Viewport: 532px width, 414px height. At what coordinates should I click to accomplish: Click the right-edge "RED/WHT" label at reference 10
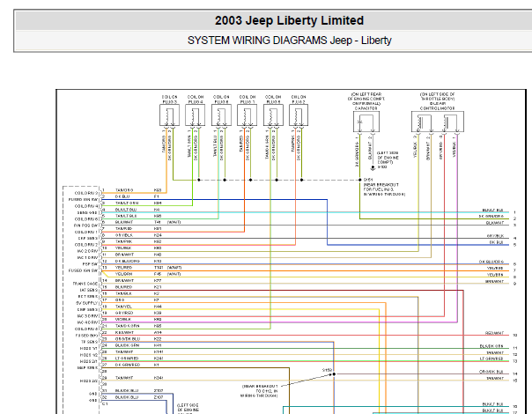pyautogui.click(x=495, y=333)
